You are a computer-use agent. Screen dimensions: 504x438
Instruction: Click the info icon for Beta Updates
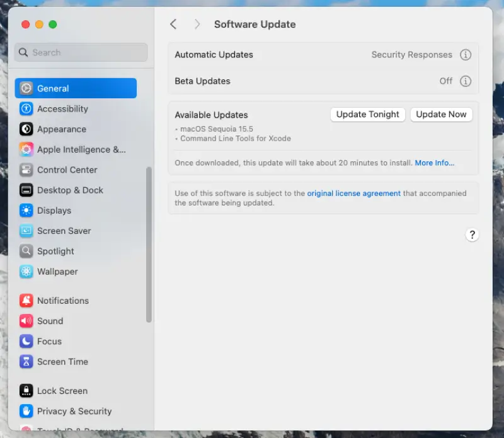[x=466, y=81]
